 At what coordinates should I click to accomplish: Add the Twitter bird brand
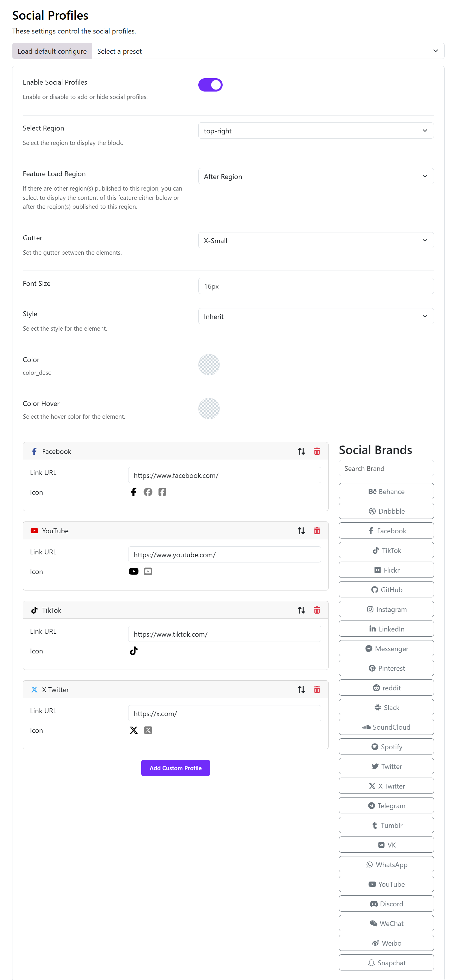386,767
